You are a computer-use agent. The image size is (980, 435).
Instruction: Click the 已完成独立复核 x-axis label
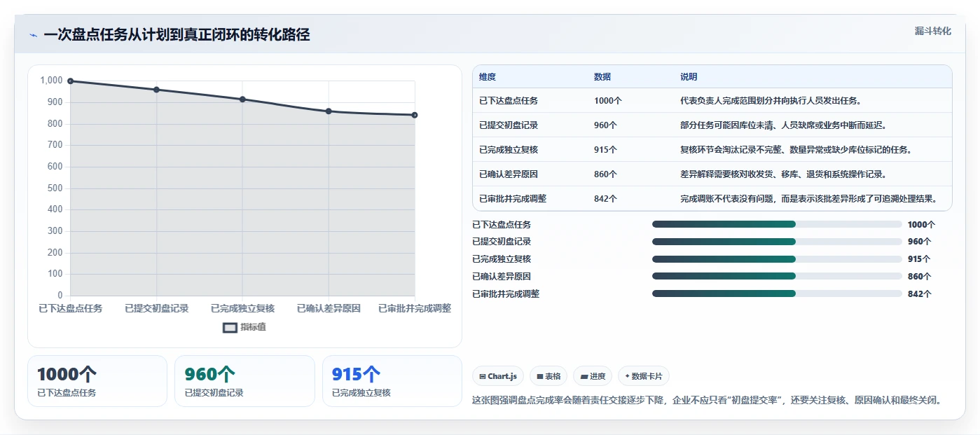tap(242, 308)
